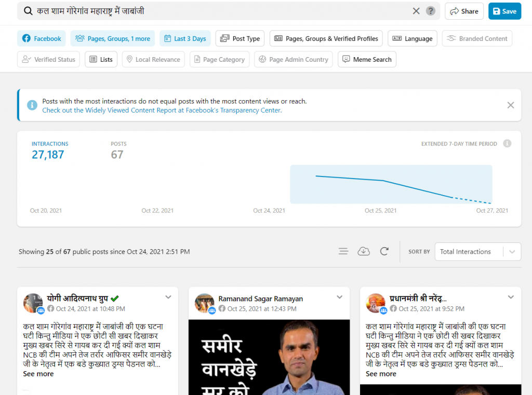Click the interactions line chart area

[391, 184]
